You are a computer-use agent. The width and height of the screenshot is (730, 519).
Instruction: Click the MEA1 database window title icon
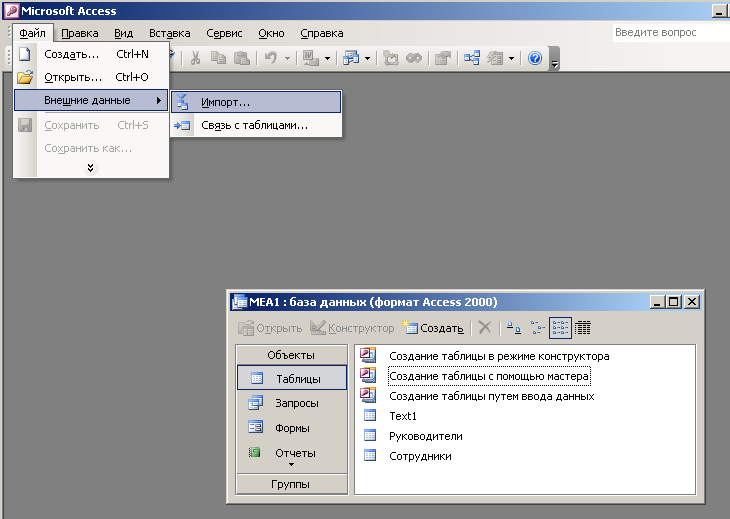pyautogui.click(x=239, y=302)
